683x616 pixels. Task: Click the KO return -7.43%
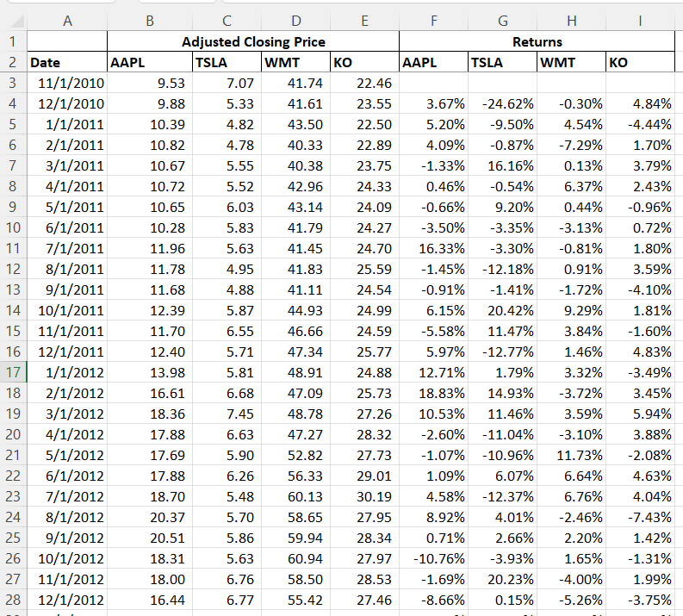click(x=640, y=517)
